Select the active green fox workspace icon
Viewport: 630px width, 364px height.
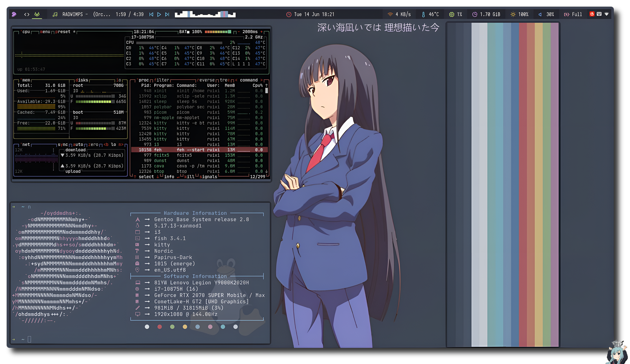(37, 14)
